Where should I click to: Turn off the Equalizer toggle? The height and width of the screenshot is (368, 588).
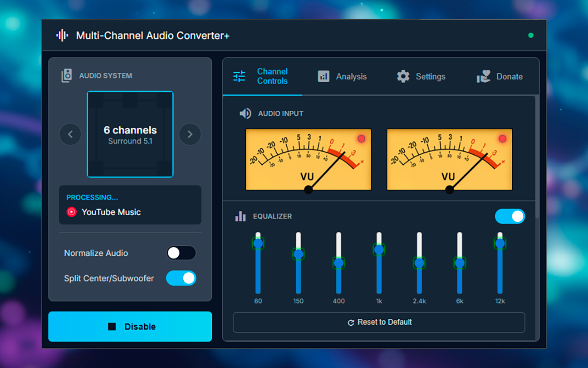[x=510, y=216]
